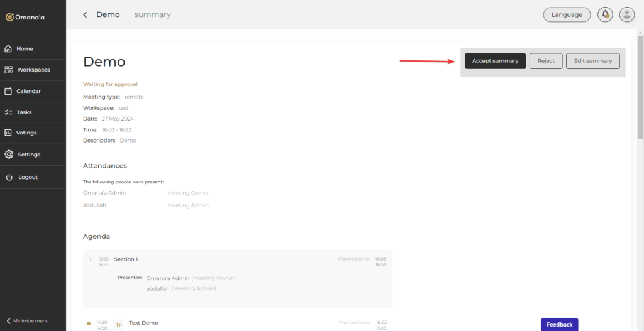Viewport: 644px width, 331px height.
Task: Open the Feedback tab
Action: click(x=559, y=324)
